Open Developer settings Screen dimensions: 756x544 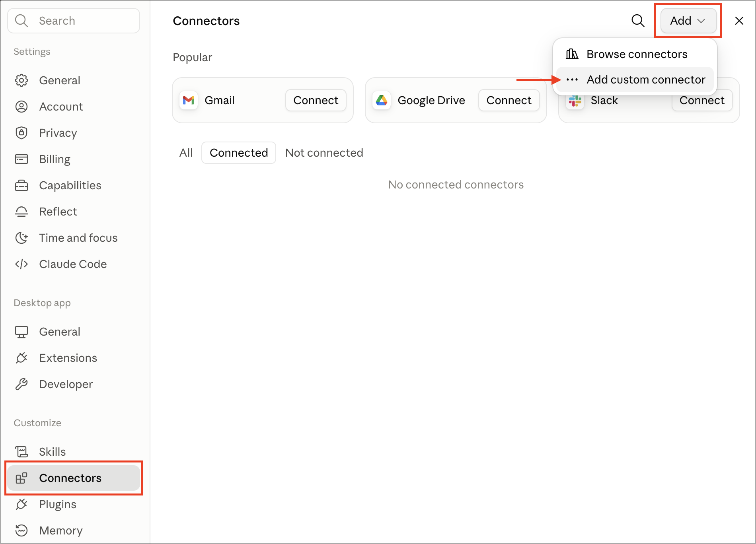74,384
